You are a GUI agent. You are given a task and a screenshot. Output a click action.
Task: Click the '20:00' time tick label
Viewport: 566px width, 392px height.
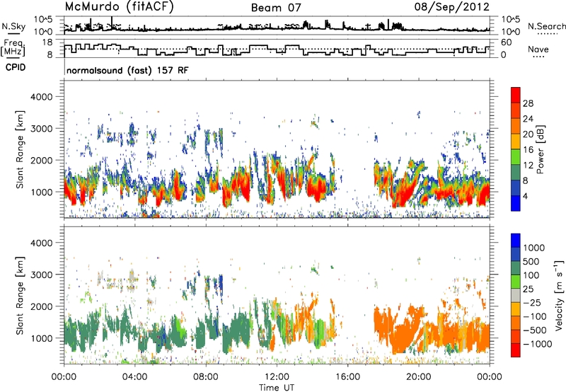418,377
